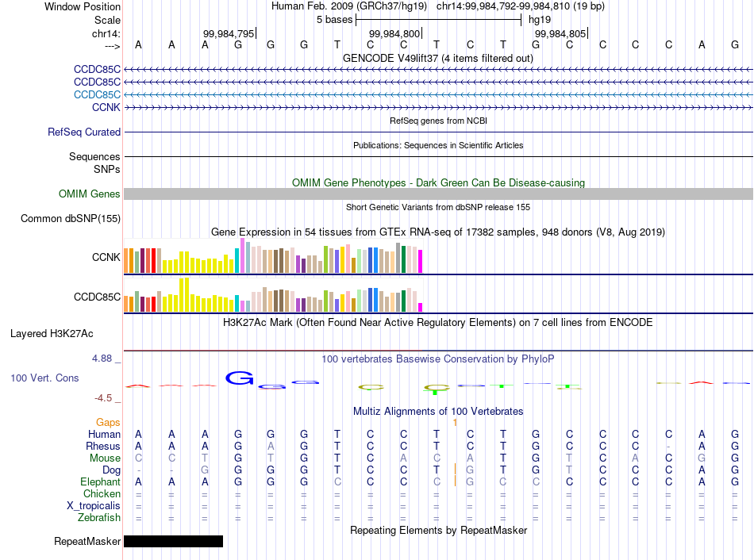Click the 'Window Position' label
This screenshot has height=560, width=754.
(x=83, y=6)
